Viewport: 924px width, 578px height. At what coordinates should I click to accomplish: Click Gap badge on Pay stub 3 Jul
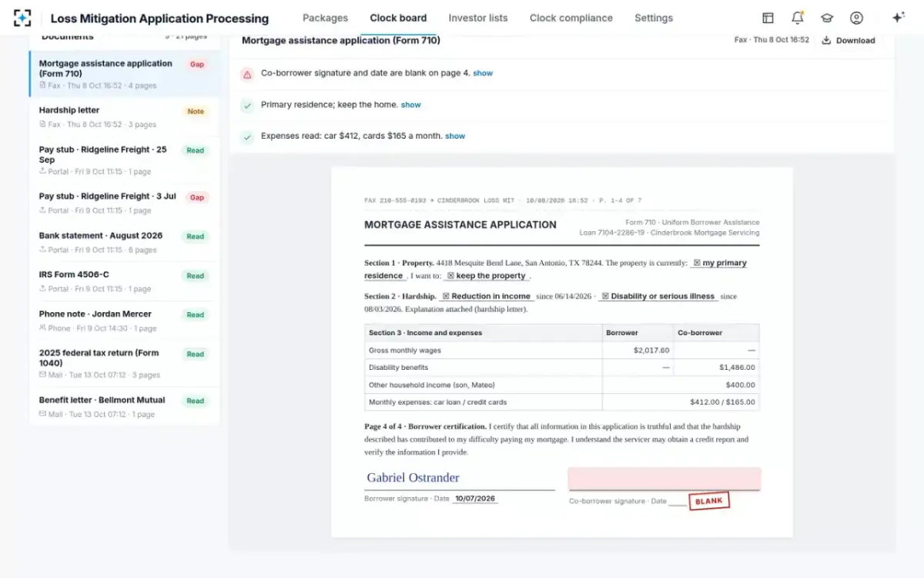pyautogui.click(x=197, y=198)
